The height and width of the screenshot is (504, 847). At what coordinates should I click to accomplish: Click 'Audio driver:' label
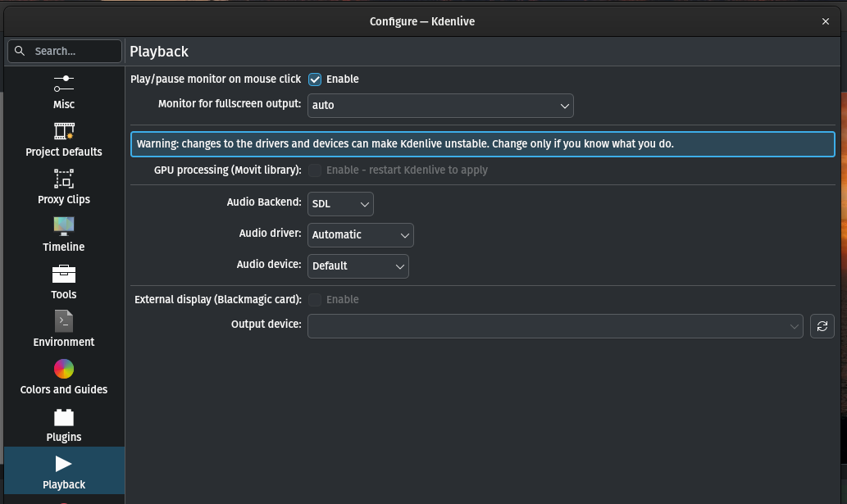[x=270, y=233]
